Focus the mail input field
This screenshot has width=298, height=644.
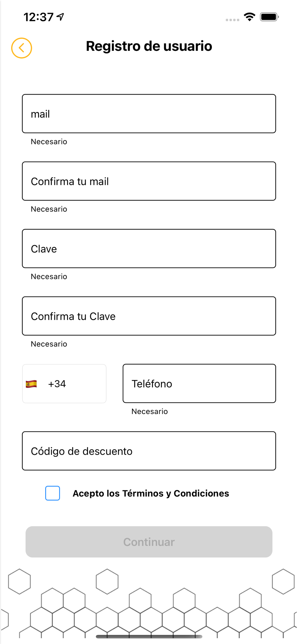click(149, 114)
